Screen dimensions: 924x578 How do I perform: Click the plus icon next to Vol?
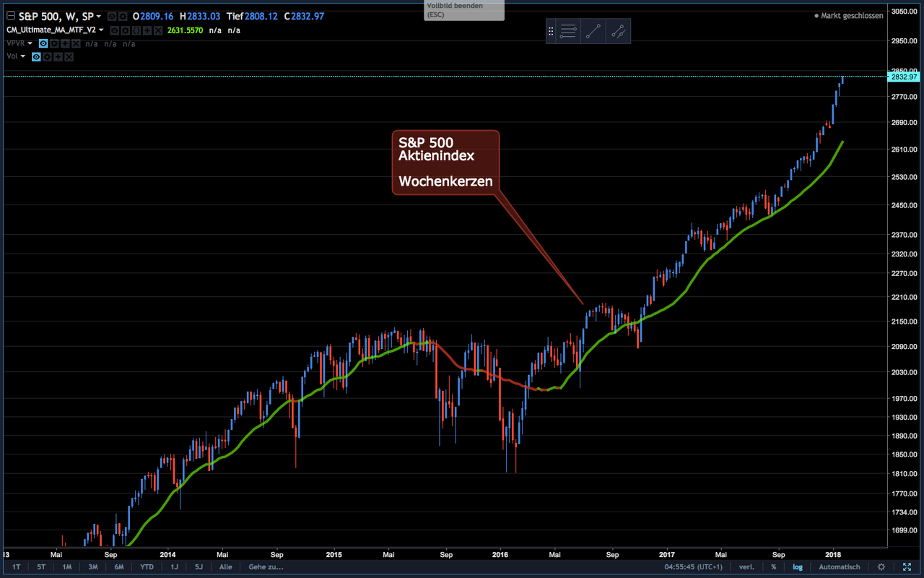point(58,56)
